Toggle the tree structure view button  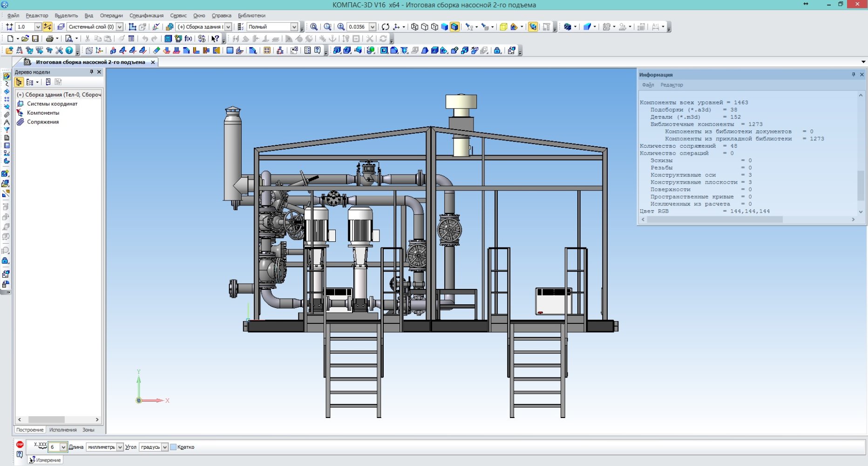pyautogui.click(x=19, y=82)
